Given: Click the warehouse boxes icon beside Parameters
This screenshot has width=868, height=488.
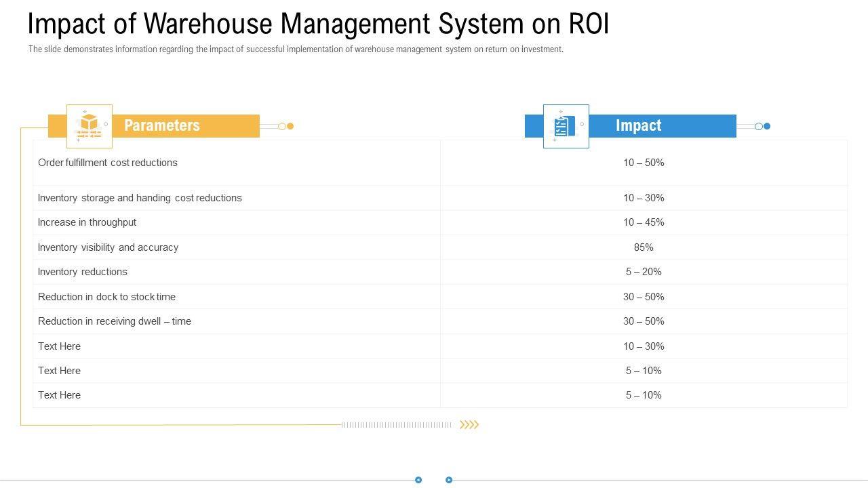Looking at the screenshot, I should (x=89, y=126).
